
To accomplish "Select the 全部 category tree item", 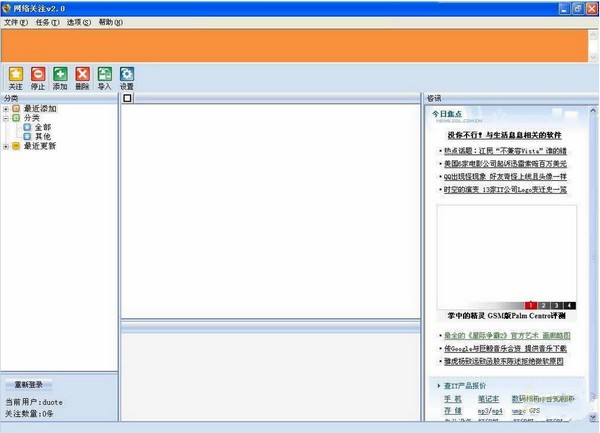I will point(42,128).
